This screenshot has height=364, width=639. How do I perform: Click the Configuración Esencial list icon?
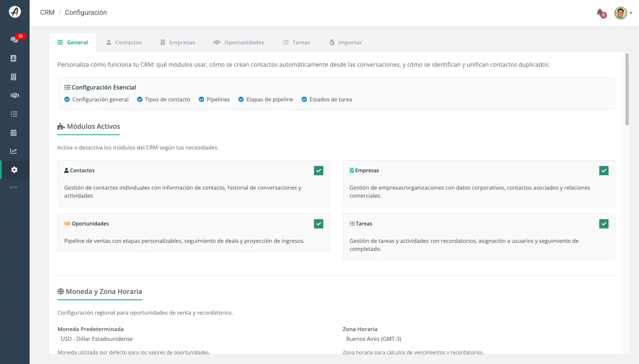pos(67,87)
